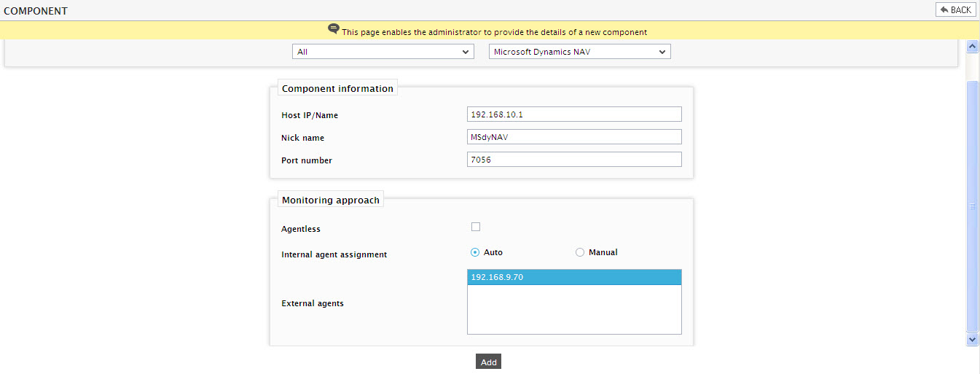
Task: Select Manual internal agent assignment
Action: 580,252
